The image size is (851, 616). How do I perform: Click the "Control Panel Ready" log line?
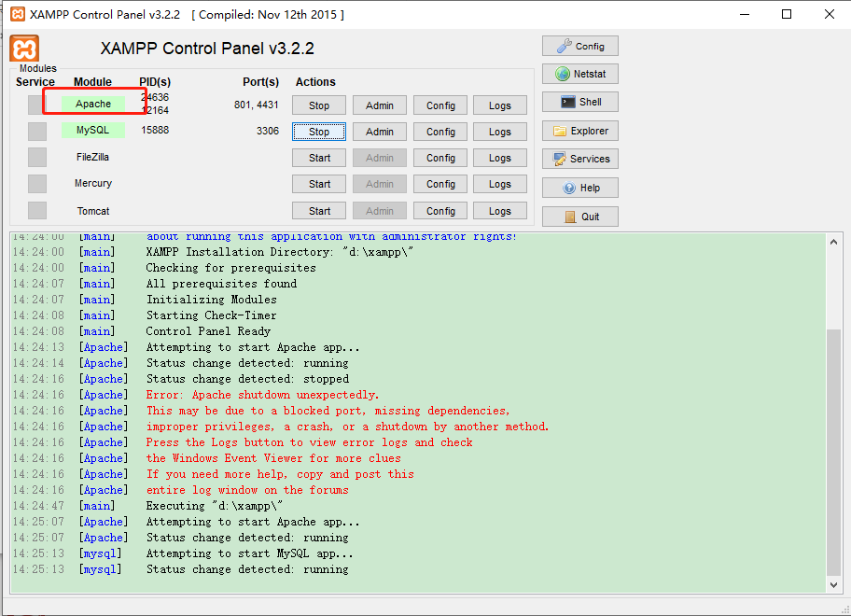pos(208,331)
